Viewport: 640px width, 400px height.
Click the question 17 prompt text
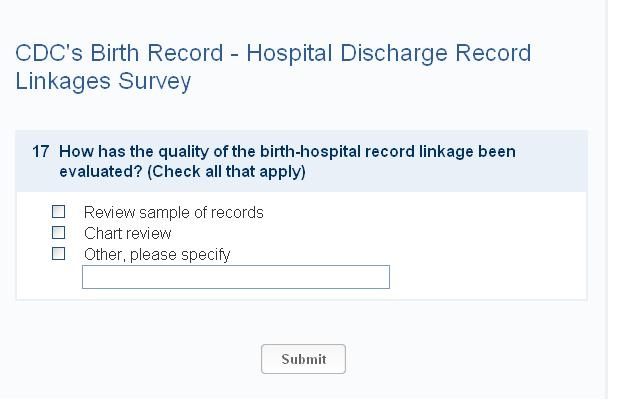coord(287,152)
